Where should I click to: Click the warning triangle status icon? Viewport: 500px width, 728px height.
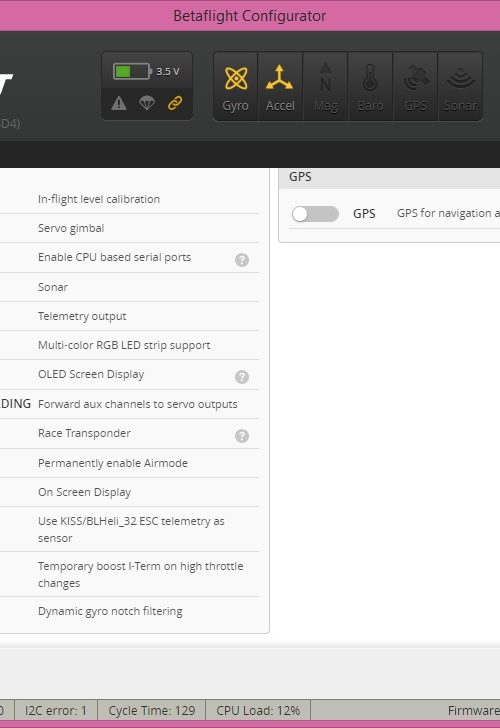tap(119, 103)
